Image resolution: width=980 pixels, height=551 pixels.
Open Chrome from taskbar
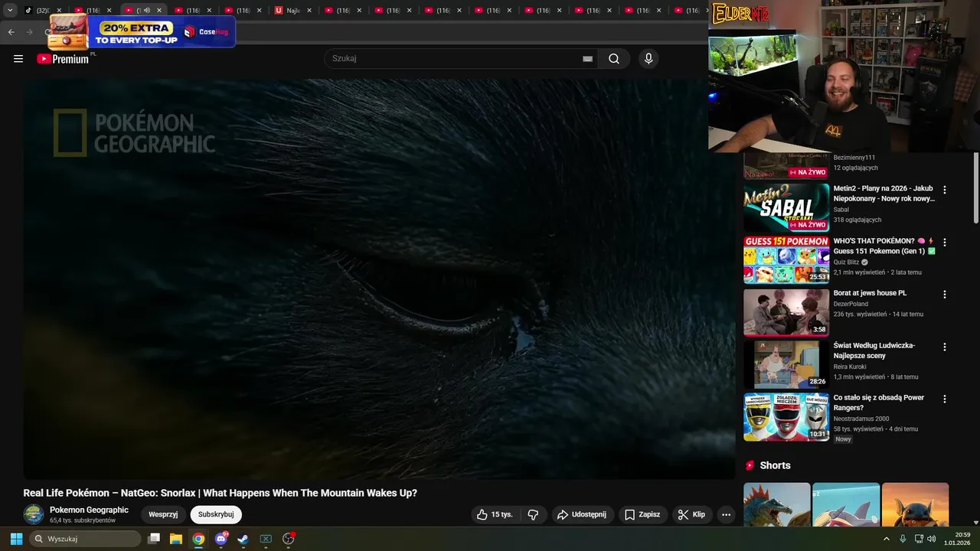click(x=198, y=539)
